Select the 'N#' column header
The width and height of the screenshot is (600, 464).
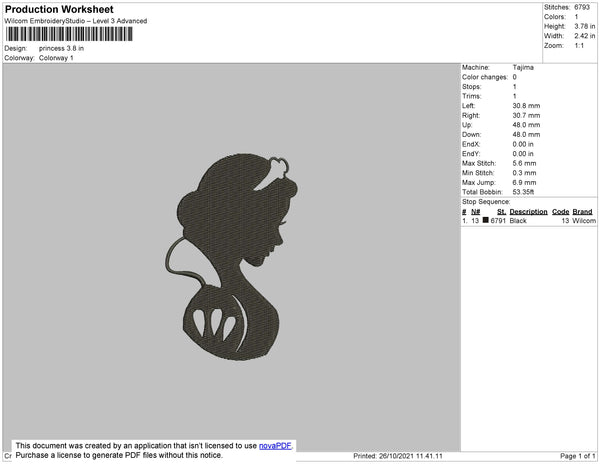click(x=476, y=212)
